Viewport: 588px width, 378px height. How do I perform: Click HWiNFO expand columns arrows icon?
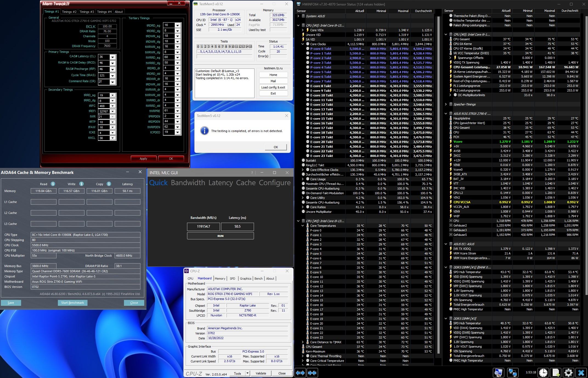pyautogui.click(x=300, y=373)
